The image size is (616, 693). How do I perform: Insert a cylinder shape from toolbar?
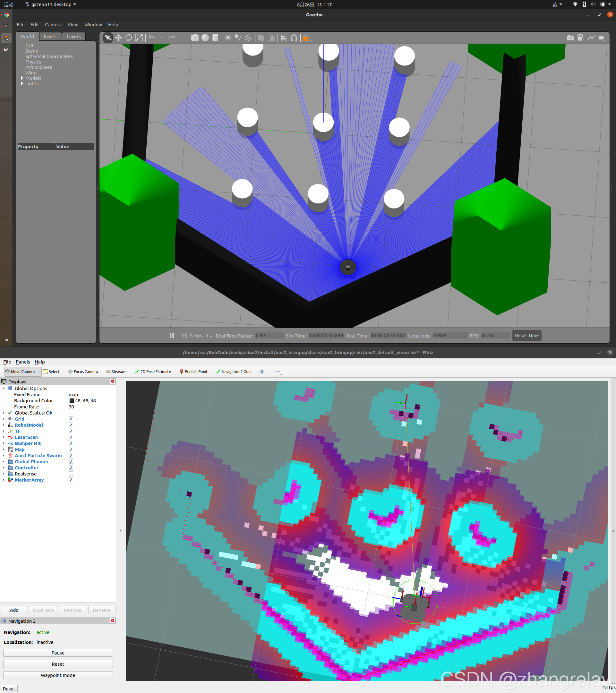[x=215, y=38]
